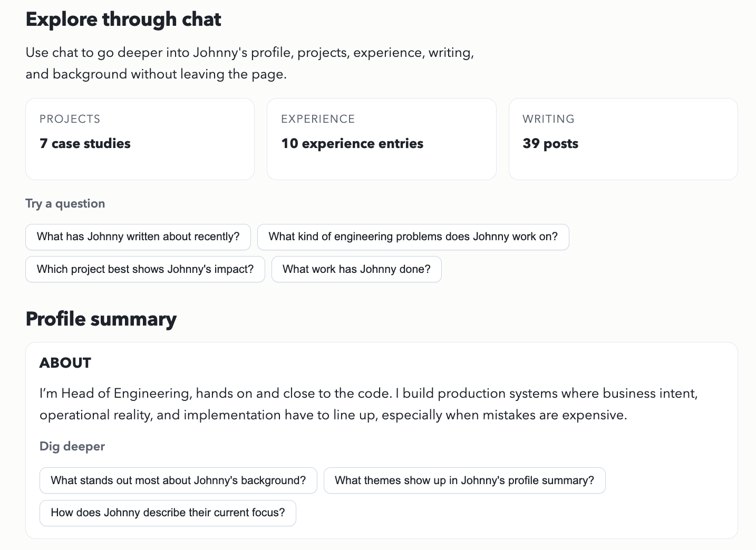Screen dimensions: 756x550
Task: Open the Projects card showing 7 case studies
Action: coord(140,139)
